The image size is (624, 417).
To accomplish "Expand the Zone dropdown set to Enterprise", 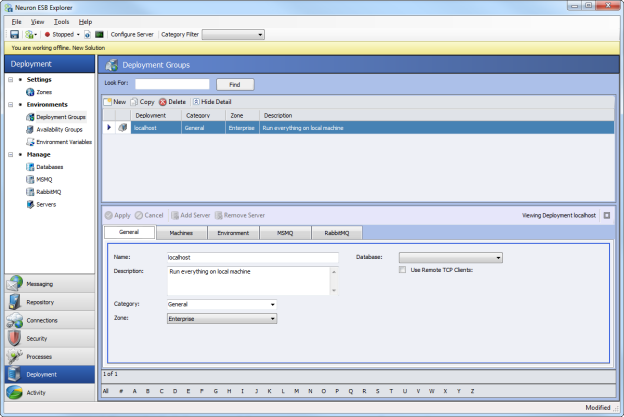I will 271,319.
